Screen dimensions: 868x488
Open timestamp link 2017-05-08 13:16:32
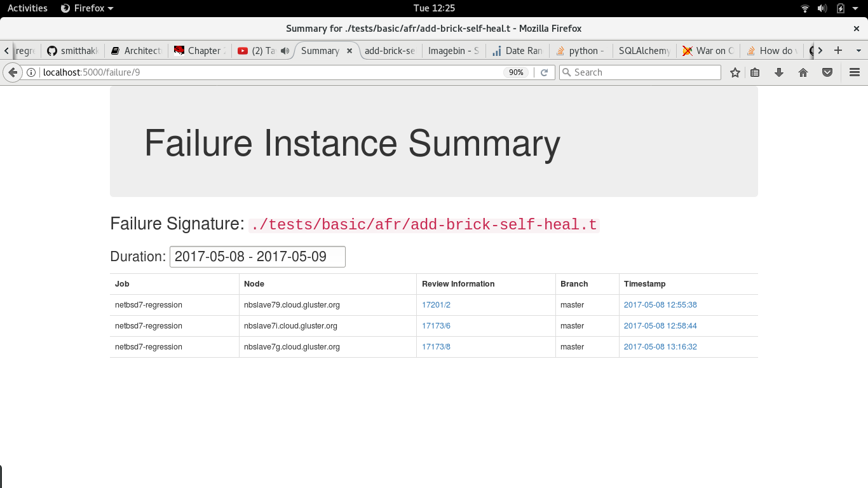tap(660, 347)
